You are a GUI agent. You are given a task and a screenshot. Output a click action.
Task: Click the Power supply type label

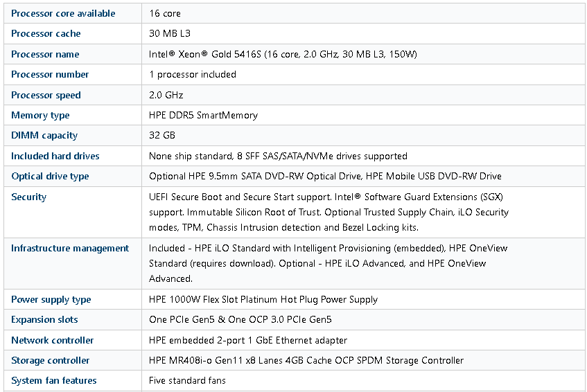[x=51, y=300]
